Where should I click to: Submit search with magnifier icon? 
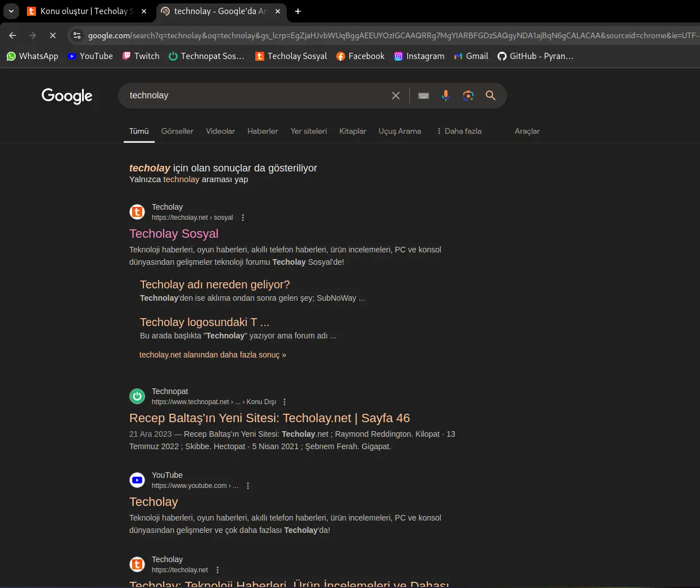(x=491, y=96)
